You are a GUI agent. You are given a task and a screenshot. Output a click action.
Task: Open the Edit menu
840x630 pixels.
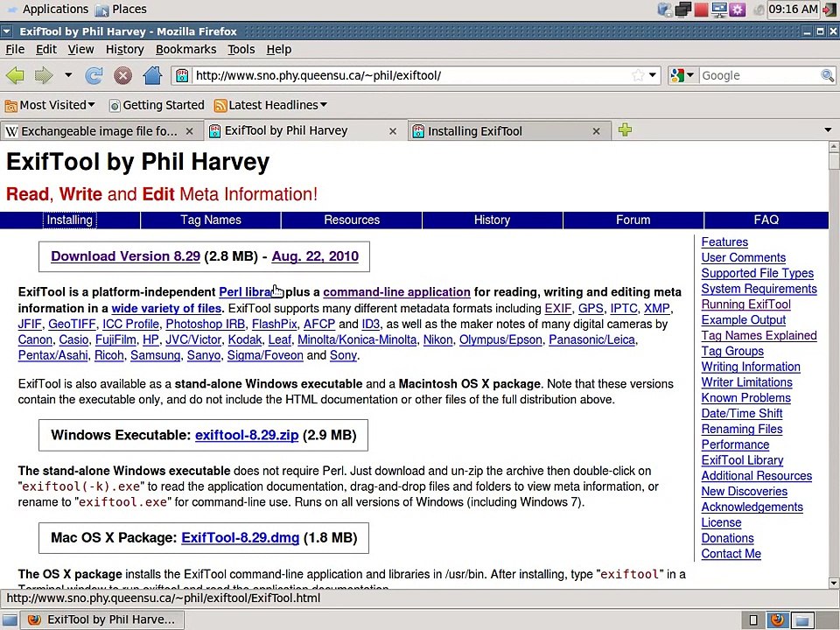(x=46, y=49)
